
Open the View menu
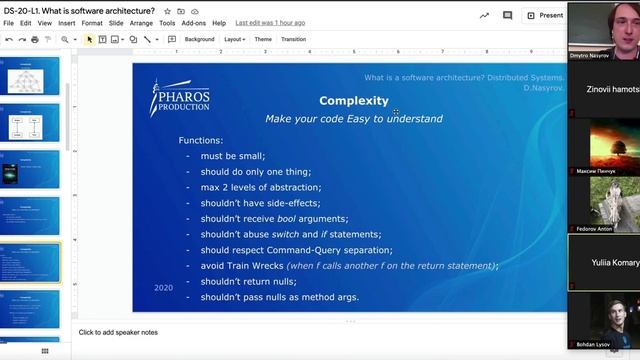click(44, 23)
